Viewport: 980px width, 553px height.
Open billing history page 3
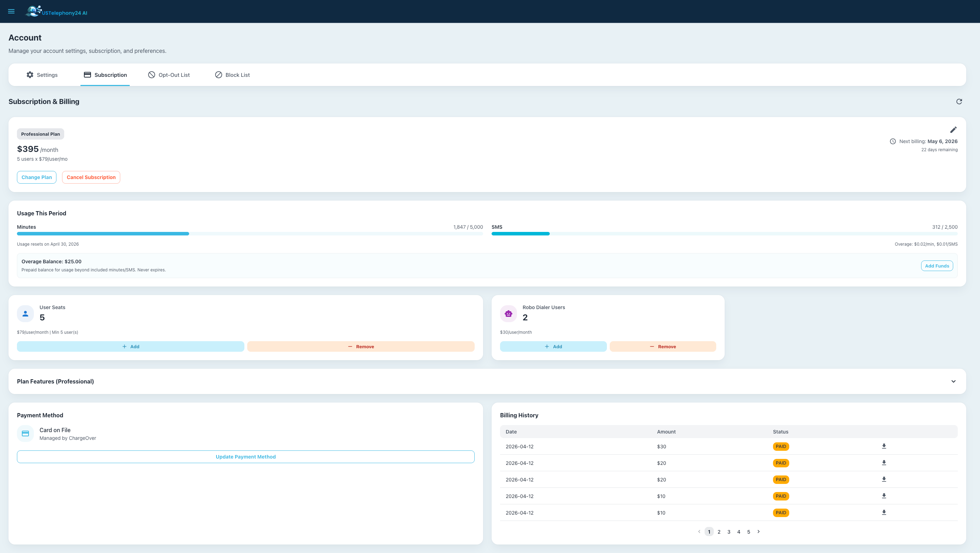729,532
